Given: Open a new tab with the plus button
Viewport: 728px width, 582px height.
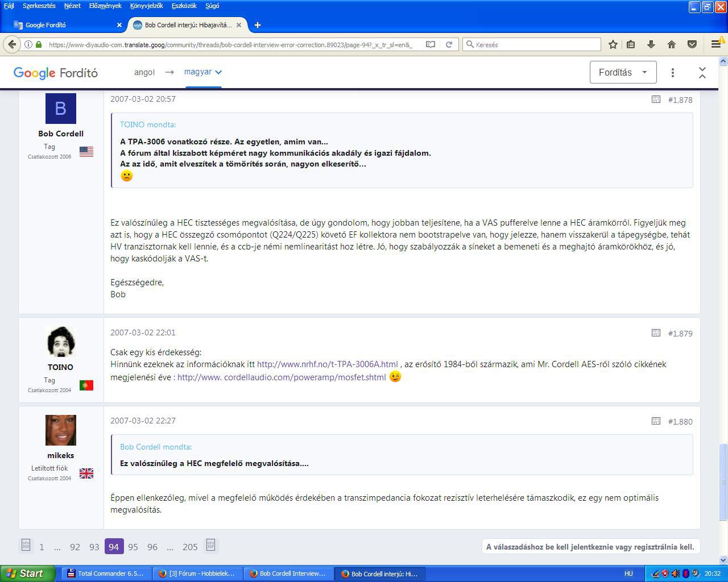Looking at the screenshot, I should [x=258, y=25].
